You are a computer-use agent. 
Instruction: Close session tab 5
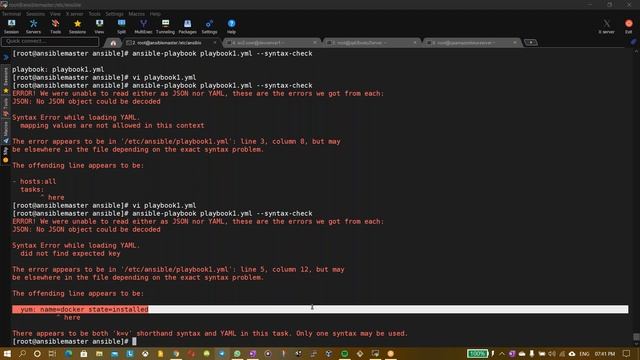tap(415, 42)
